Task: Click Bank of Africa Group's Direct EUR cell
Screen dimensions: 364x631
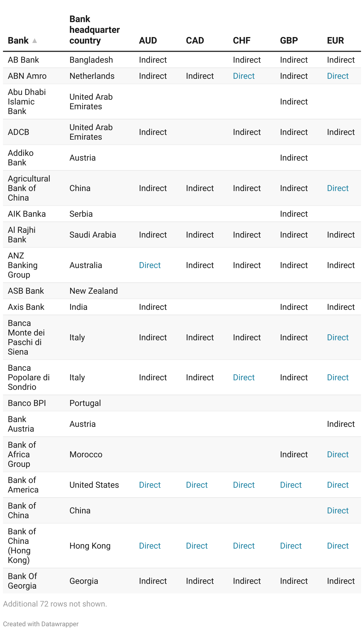Action: pos(337,455)
